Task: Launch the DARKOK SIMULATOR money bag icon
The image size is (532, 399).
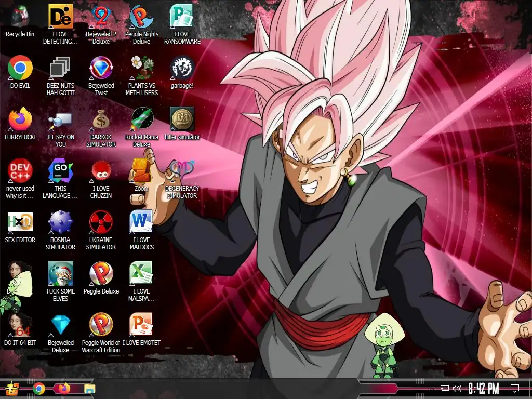Action: click(x=101, y=128)
